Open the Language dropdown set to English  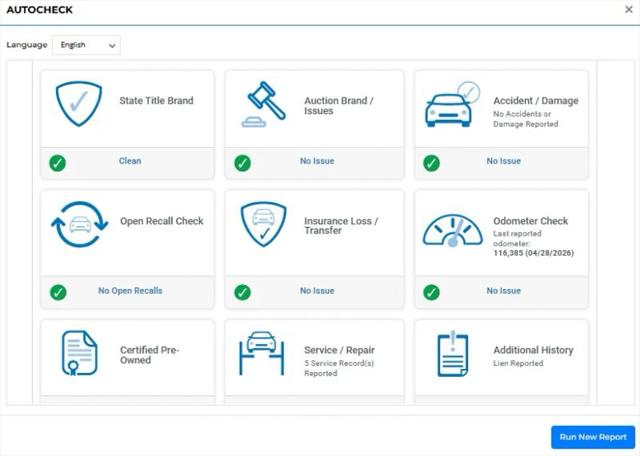pyautogui.click(x=87, y=45)
